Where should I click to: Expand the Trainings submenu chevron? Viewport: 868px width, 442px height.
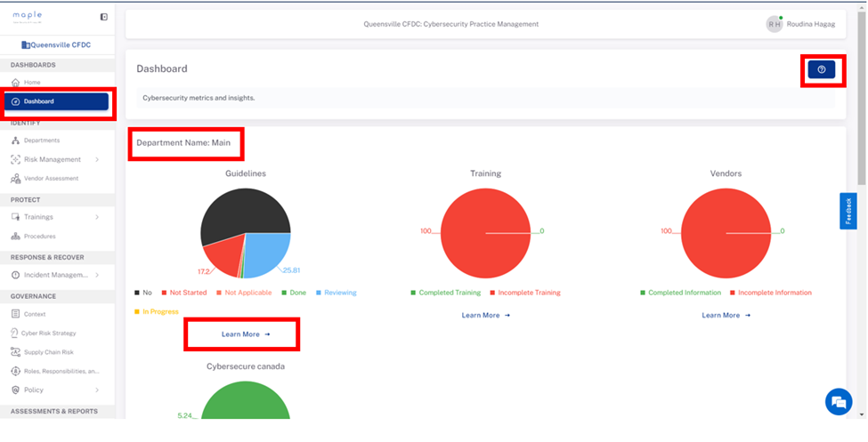click(97, 217)
